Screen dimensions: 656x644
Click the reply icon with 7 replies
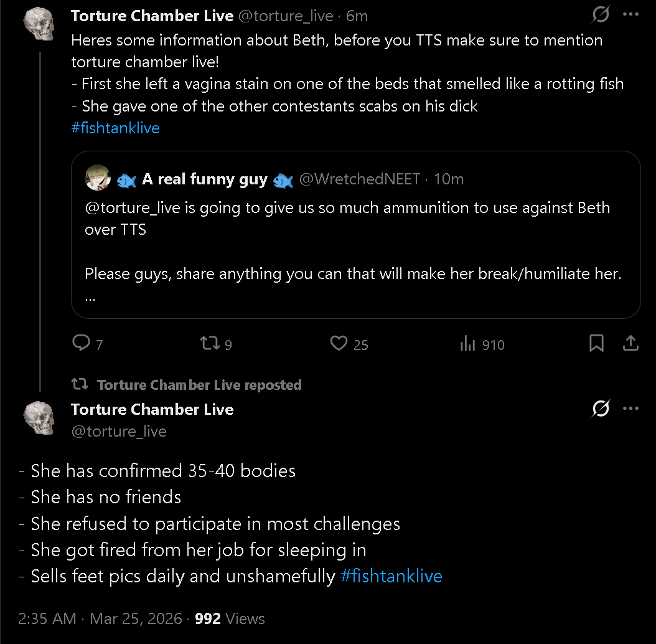point(82,343)
